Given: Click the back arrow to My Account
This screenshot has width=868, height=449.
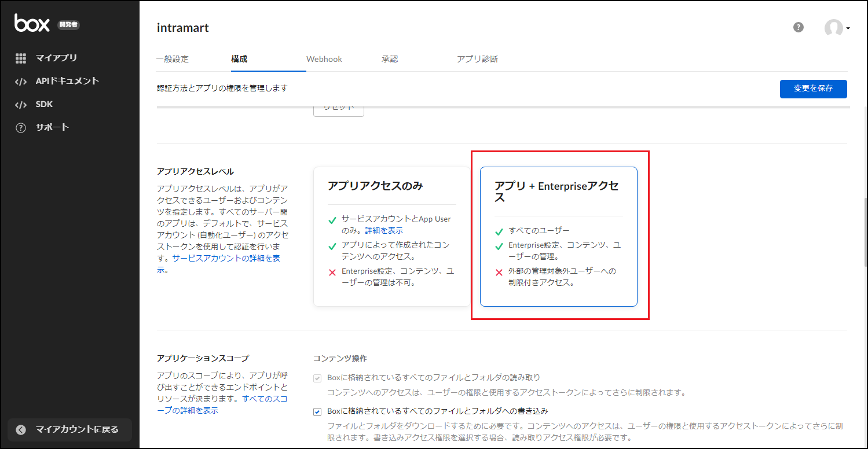Looking at the screenshot, I should pos(21,429).
